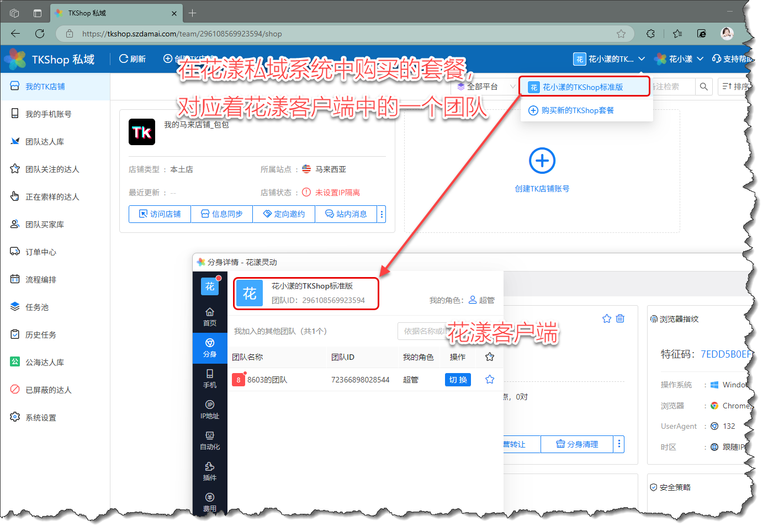This screenshot has width=768, height=532.
Task: Open shop card more-options dots
Action: tap(382, 214)
